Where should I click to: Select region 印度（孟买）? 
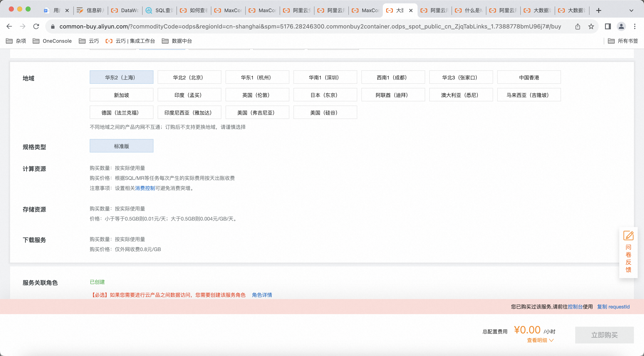point(189,95)
